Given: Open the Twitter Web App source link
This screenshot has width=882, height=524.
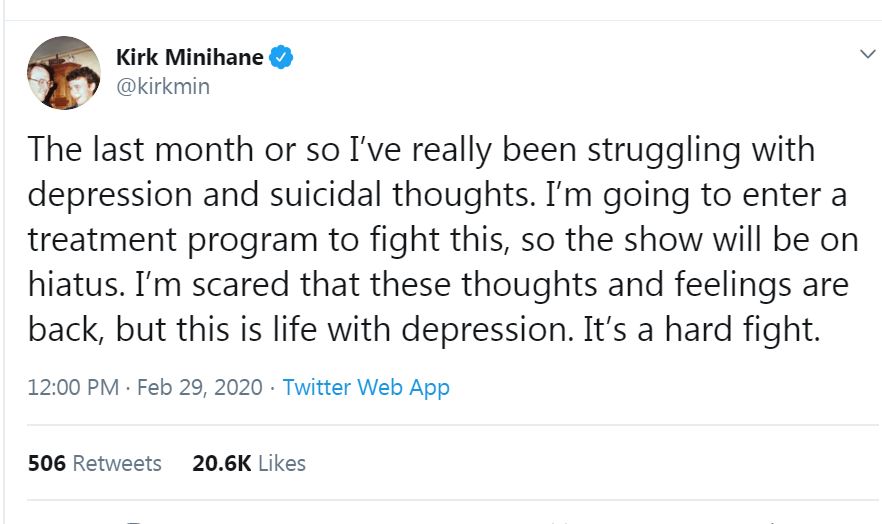Looking at the screenshot, I should [x=366, y=388].
